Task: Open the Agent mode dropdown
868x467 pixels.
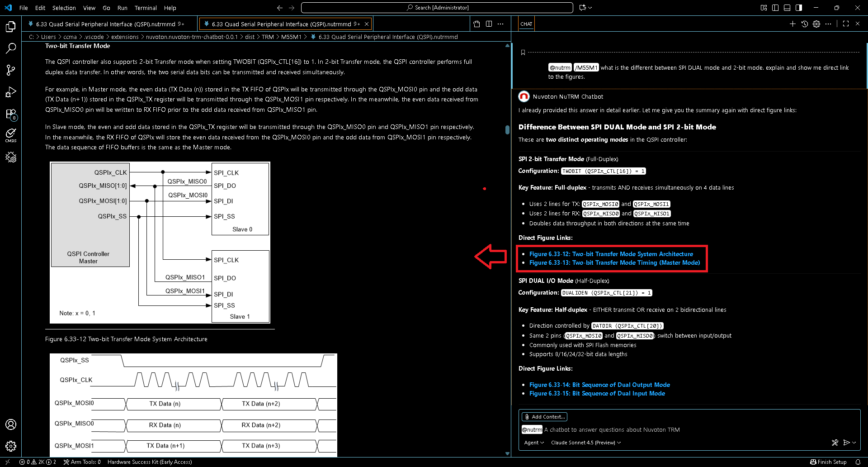Action: [x=534, y=443]
